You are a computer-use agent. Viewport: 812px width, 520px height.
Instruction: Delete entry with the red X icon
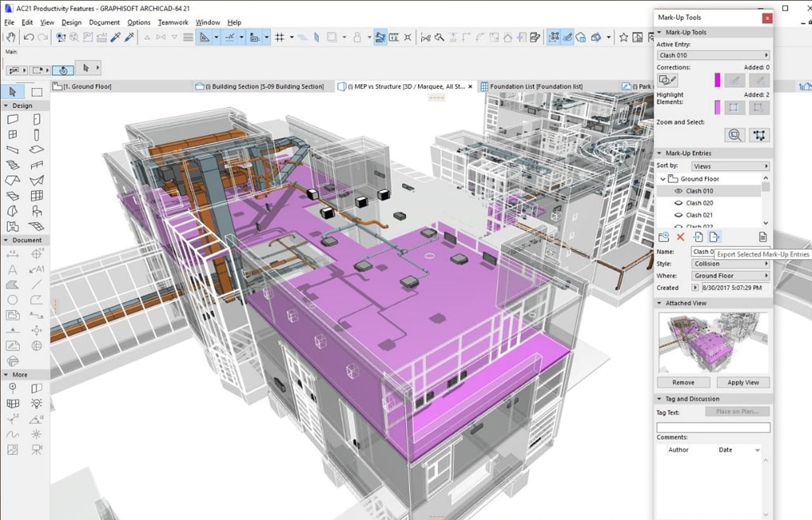pos(680,237)
